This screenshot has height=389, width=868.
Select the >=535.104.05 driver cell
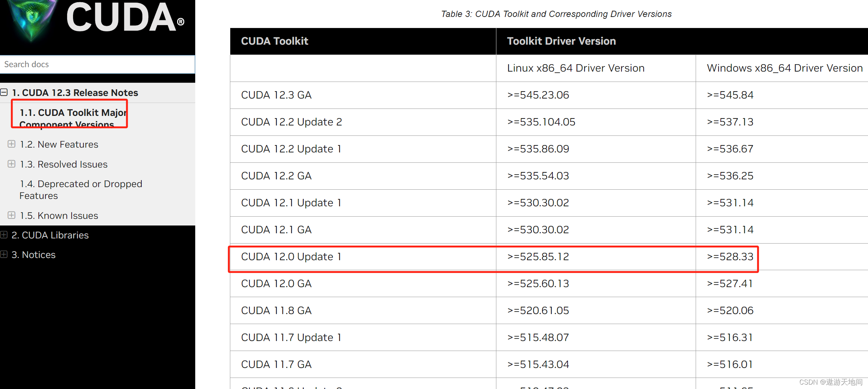[x=596, y=122]
